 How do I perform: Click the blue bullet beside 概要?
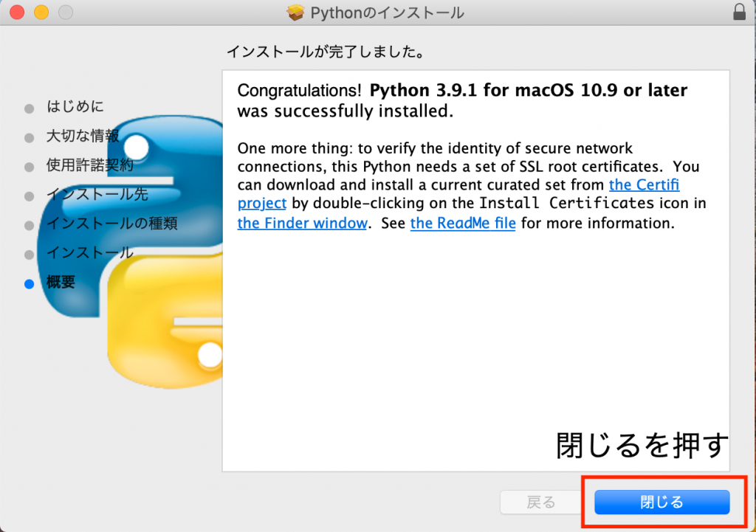(x=30, y=283)
